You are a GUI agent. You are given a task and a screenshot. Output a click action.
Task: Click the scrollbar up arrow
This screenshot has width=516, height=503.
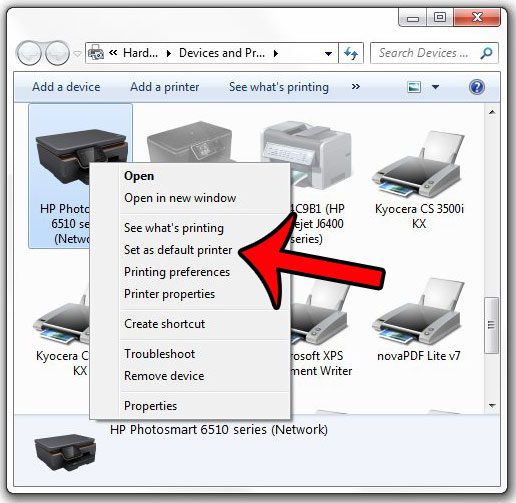click(492, 112)
